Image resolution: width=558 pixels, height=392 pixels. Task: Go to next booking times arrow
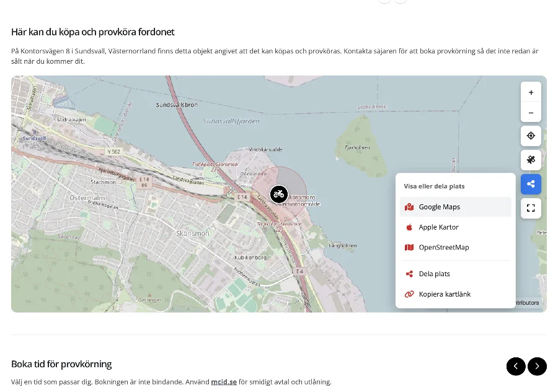tap(537, 366)
